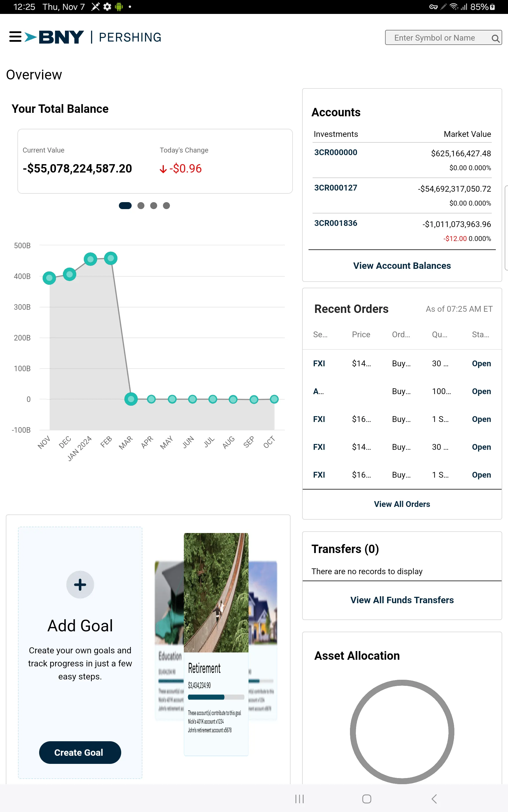This screenshot has height=812, width=508.
Task: Click Open status in the A... order row
Action: point(481,391)
